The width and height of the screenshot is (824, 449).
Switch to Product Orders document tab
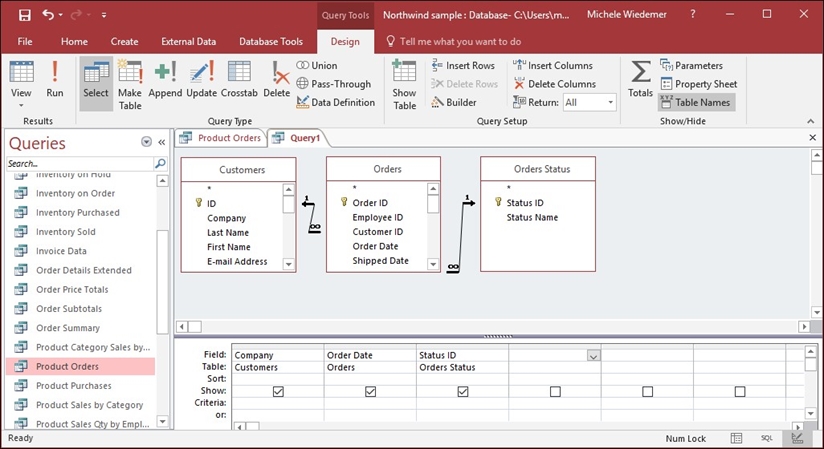pos(220,138)
